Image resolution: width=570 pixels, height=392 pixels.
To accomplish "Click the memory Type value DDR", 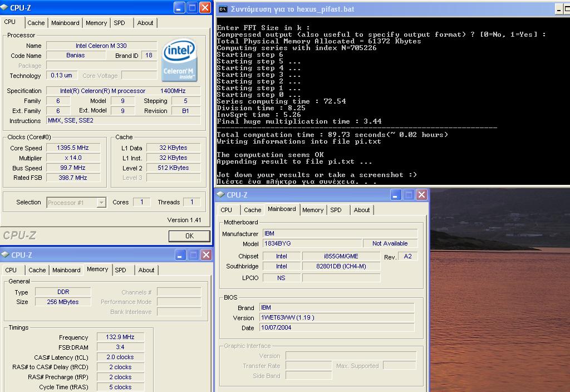I will coord(63,292).
